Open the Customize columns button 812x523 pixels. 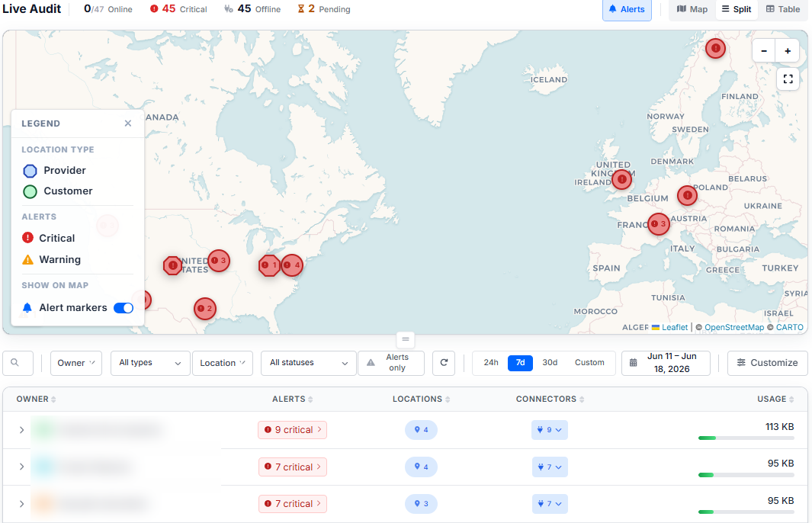tap(768, 363)
